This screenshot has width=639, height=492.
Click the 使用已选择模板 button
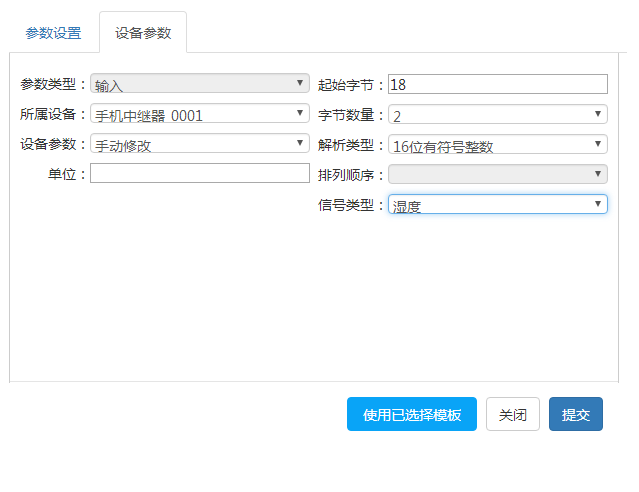pyautogui.click(x=412, y=414)
